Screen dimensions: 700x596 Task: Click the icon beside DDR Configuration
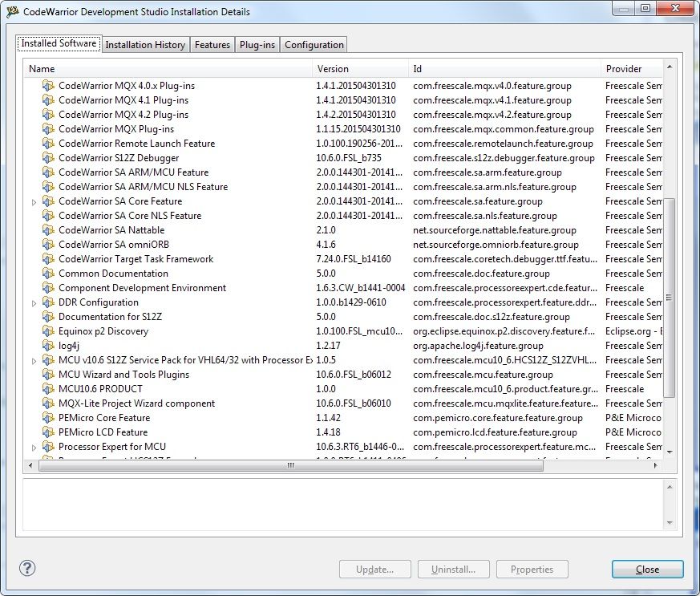coord(48,302)
